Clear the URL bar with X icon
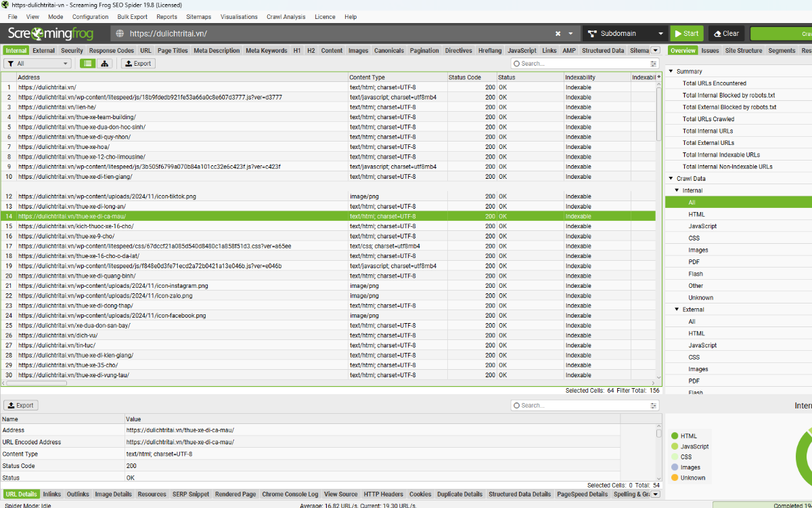The width and height of the screenshot is (812, 508). tap(558, 33)
